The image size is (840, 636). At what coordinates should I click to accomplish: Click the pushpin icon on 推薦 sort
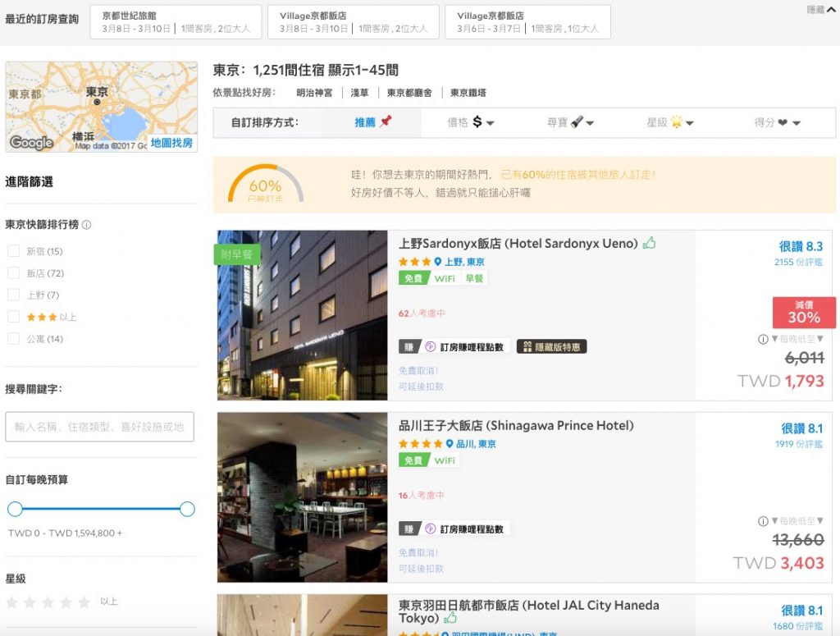tap(386, 121)
